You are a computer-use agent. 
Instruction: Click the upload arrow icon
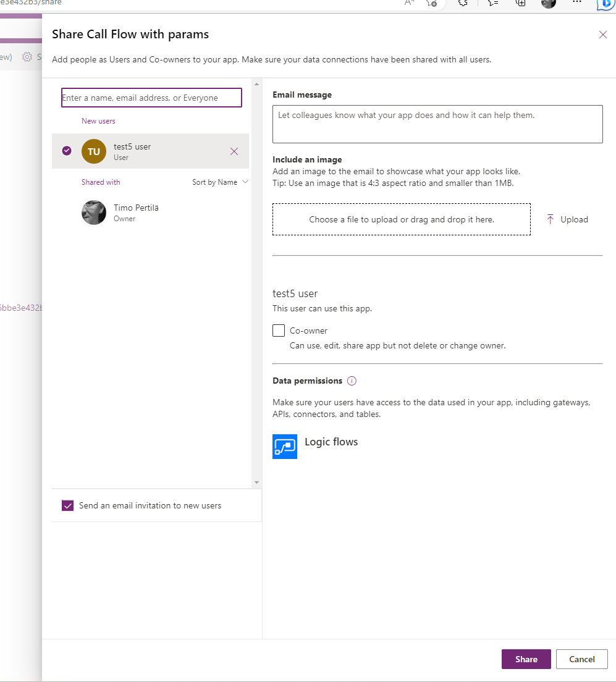click(551, 219)
